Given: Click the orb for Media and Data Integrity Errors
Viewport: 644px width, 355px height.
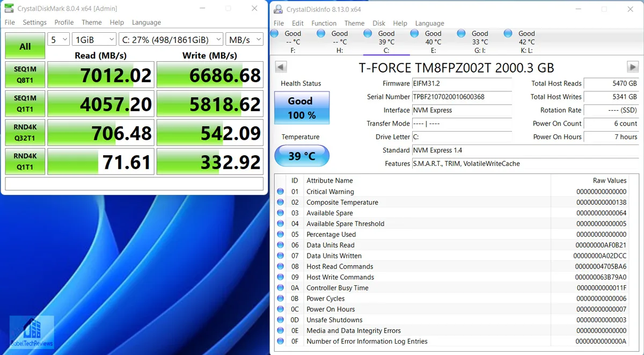Looking at the screenshot, I should [281, 331].
